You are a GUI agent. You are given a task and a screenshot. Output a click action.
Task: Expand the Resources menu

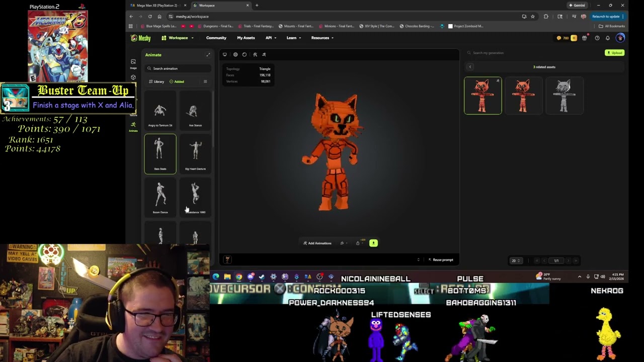(x=323, y=38)
